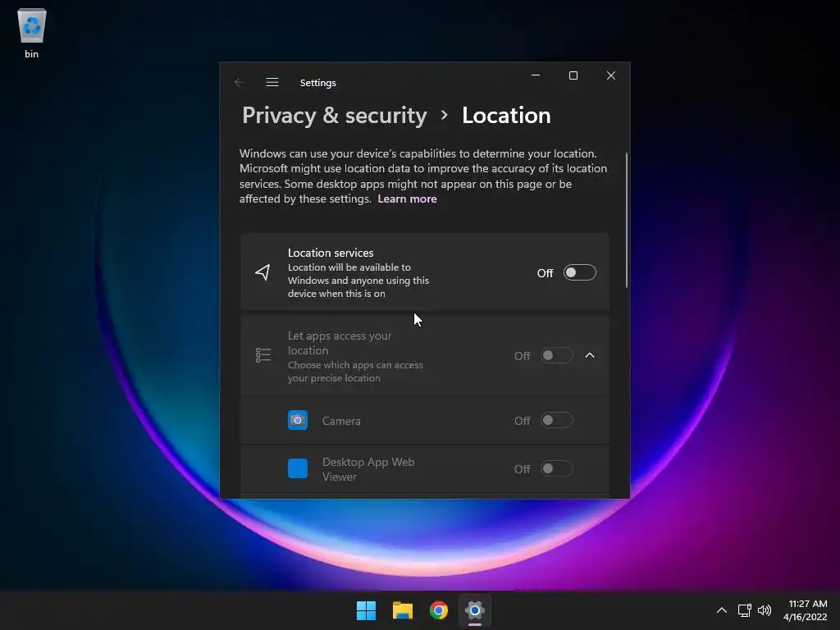This screenshot has height=630, width=840.
Task: Collapse the Let apps access your location list
Action: (x=590, y=355)
